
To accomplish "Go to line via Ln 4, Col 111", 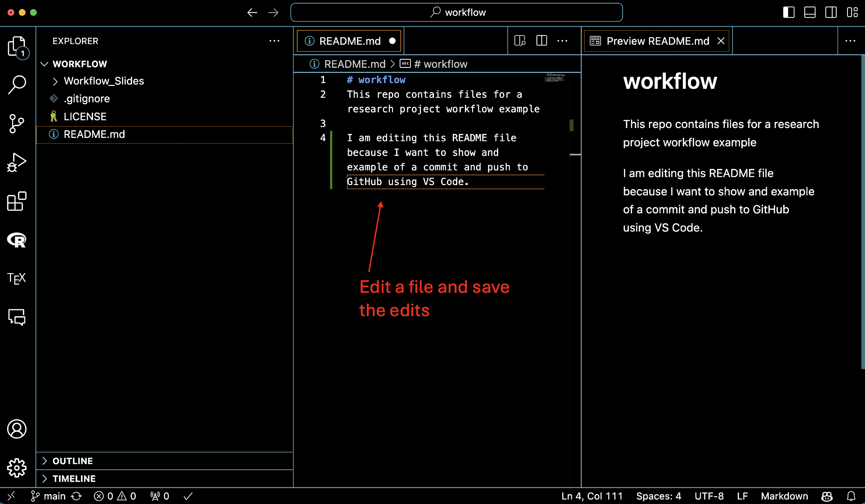I will click(592, 496).
